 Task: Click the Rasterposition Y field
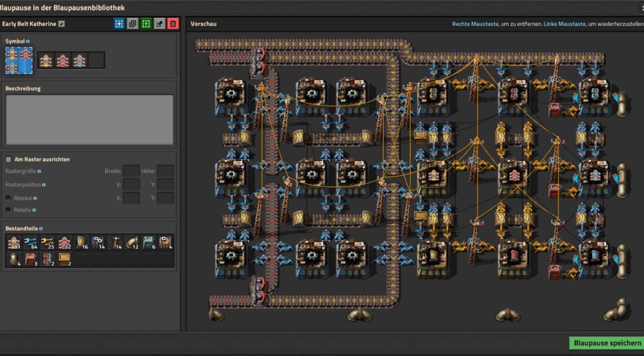(165, 184)
